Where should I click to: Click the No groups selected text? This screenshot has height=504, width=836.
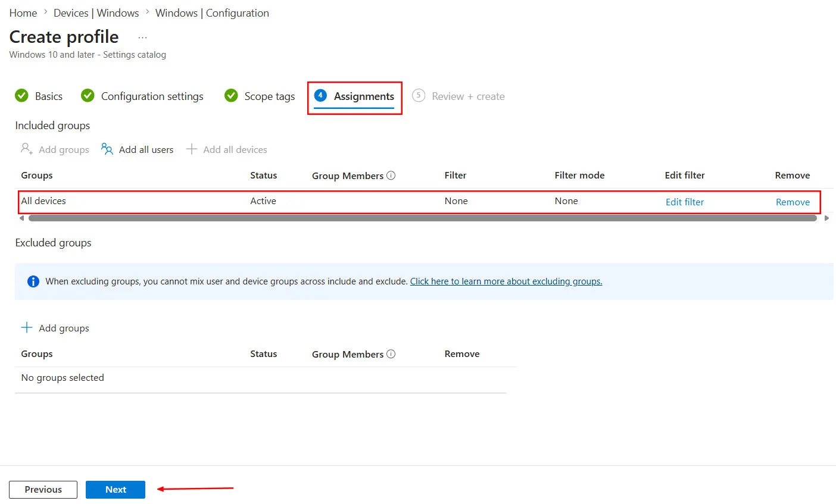63,378
